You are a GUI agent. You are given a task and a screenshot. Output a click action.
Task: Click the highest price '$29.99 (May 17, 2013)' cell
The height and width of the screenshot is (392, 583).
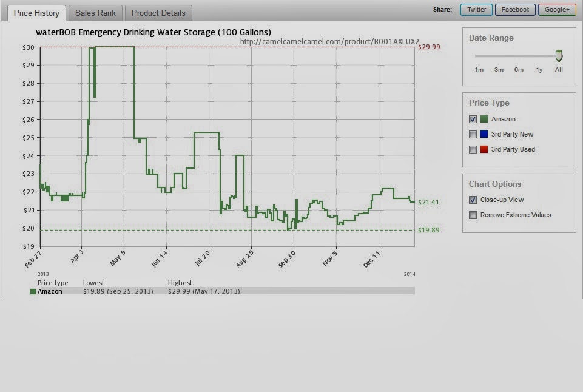[x=204, y=291]
